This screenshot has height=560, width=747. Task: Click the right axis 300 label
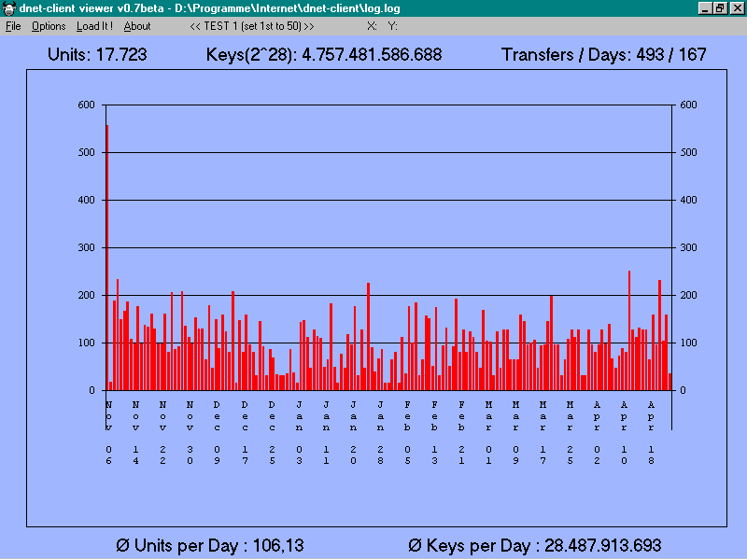click(688, 247)
